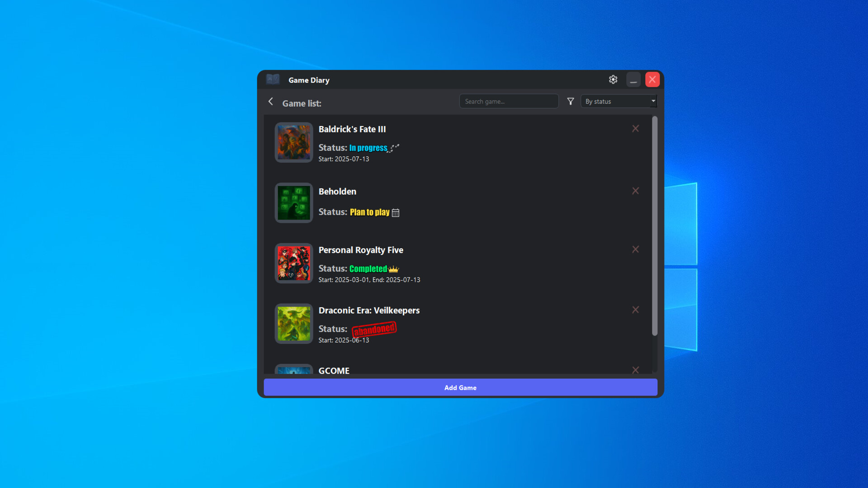Click the back arrow next to Game list
This screenshot has height=488, width=868.
(x=270, y=102)
